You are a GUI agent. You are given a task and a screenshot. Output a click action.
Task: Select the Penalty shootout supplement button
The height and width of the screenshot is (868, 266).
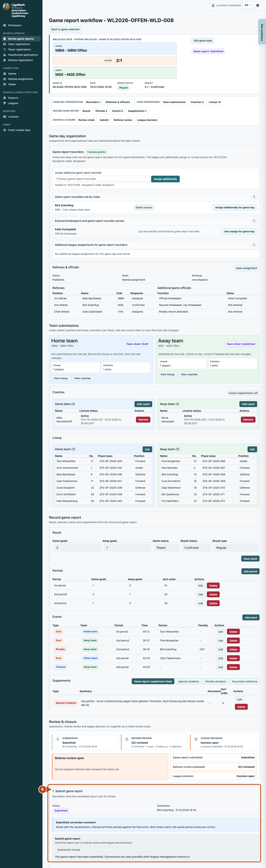point(216,681)
